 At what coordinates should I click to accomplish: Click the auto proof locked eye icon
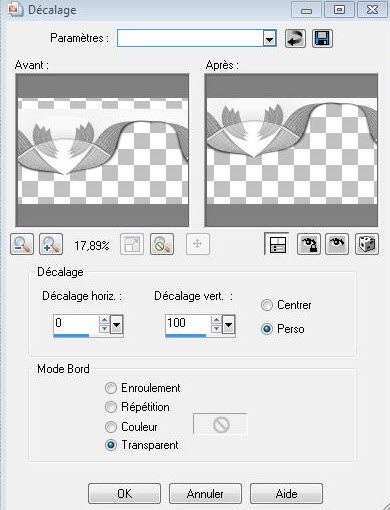point(309,244)
